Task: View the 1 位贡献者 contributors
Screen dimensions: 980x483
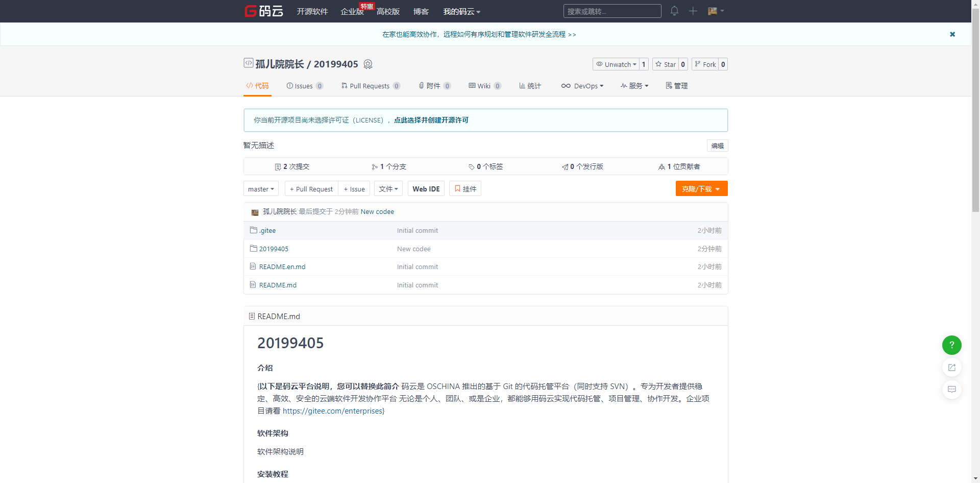Action: tap(679, 166)
